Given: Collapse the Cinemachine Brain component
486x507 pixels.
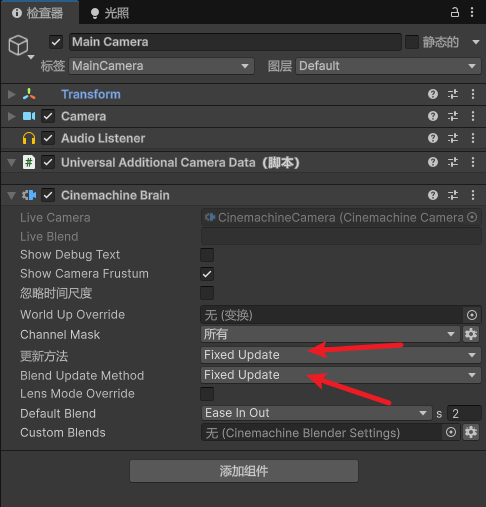Looking at the screenshot, I should click(12, 195).
